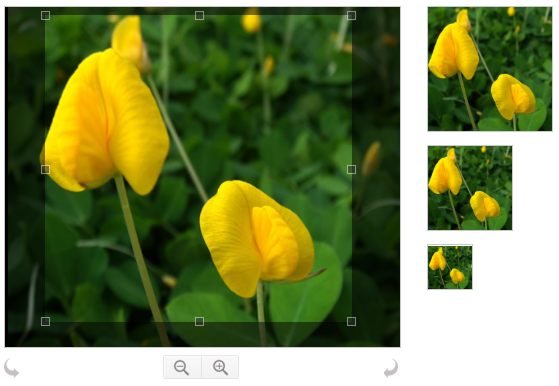
Task: Grab the bottom-right crop handle
Action: 352,321
